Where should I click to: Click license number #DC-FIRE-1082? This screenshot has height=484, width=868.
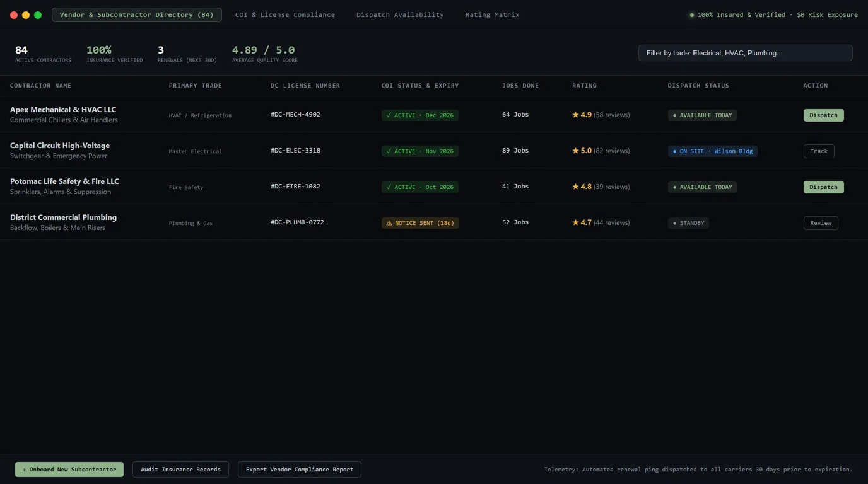(x=295, y=187)
